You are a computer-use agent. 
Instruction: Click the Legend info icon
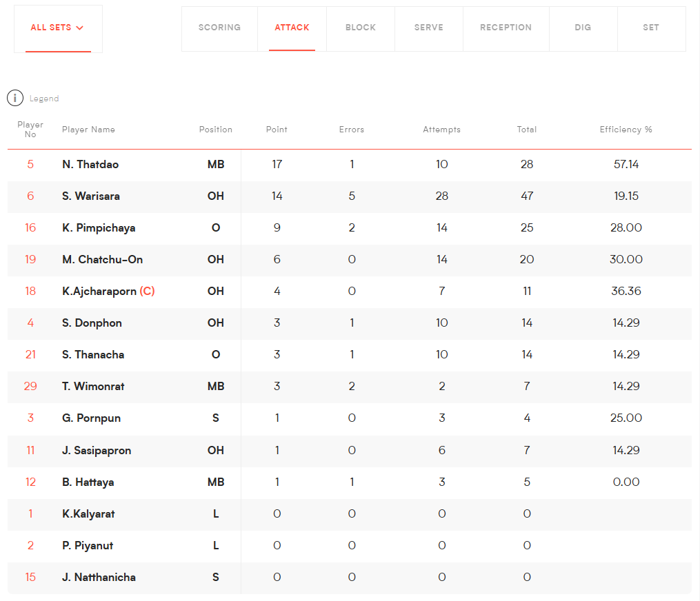pos(15,98)
